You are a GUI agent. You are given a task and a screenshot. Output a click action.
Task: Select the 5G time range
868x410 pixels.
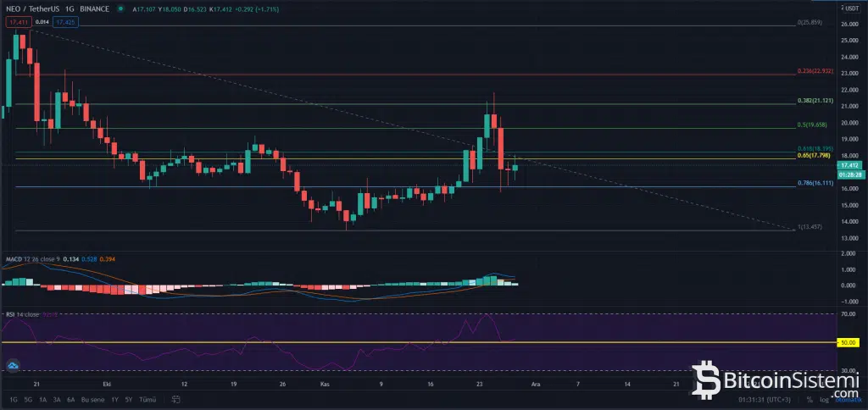pyautogui.click(x=28, y=400)
